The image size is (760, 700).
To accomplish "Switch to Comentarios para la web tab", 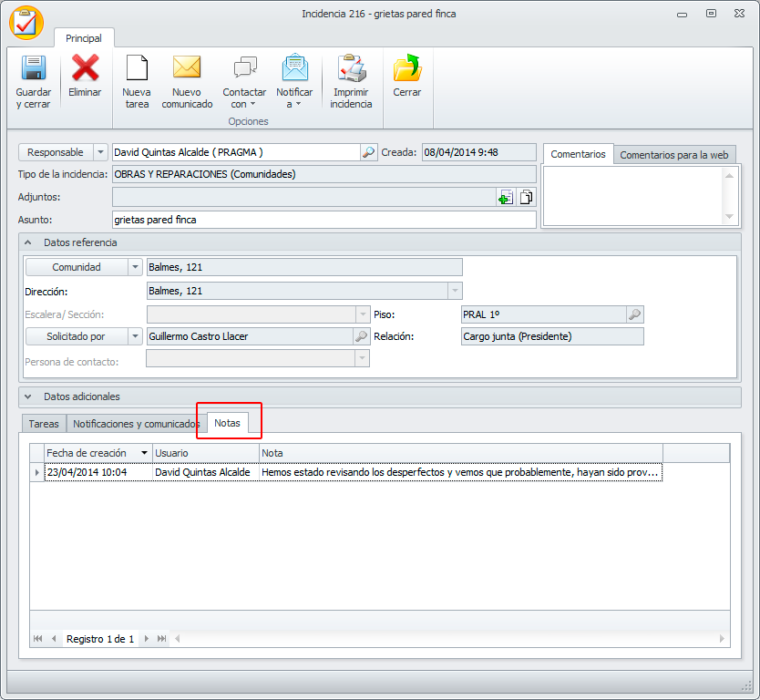I will 674,155.
